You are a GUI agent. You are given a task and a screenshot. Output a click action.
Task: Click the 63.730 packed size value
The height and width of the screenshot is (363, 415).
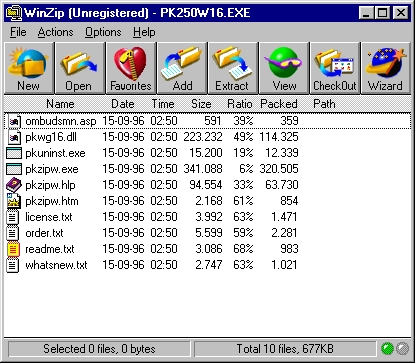click(282, 185)
